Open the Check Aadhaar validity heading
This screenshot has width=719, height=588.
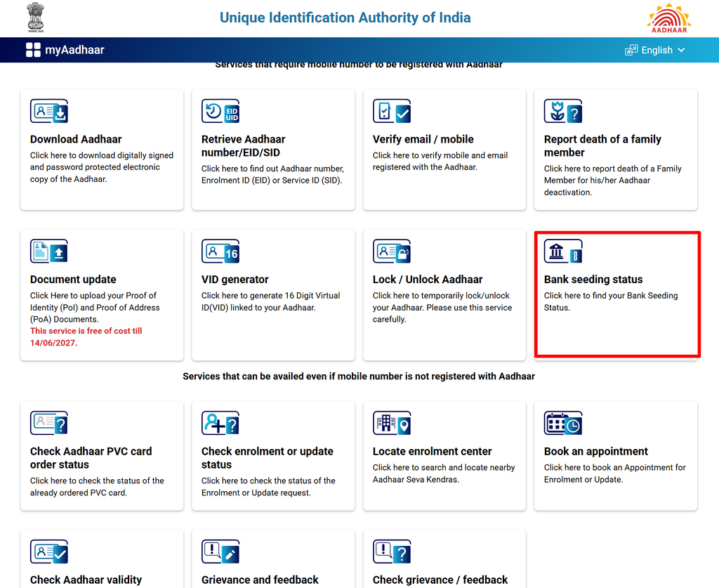(86, 580)
